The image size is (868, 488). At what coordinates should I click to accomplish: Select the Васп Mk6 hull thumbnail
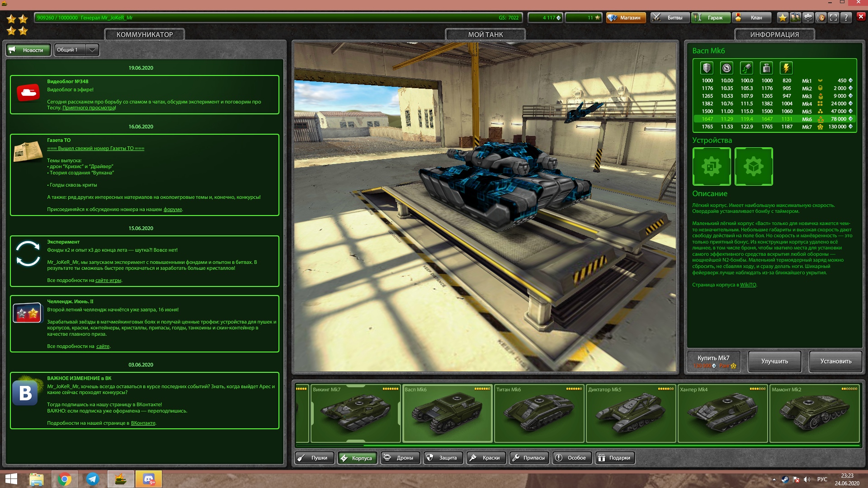447,413
